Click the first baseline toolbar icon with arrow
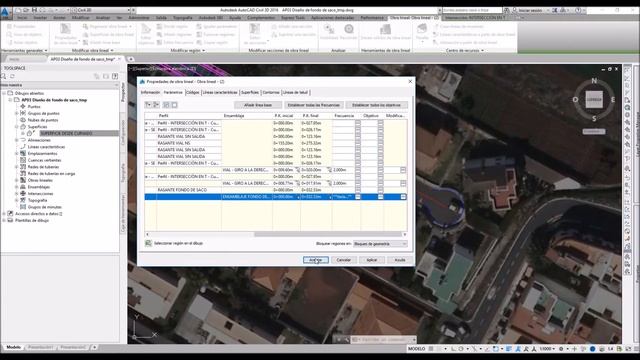The image size is (640, 360). (148, 105)
